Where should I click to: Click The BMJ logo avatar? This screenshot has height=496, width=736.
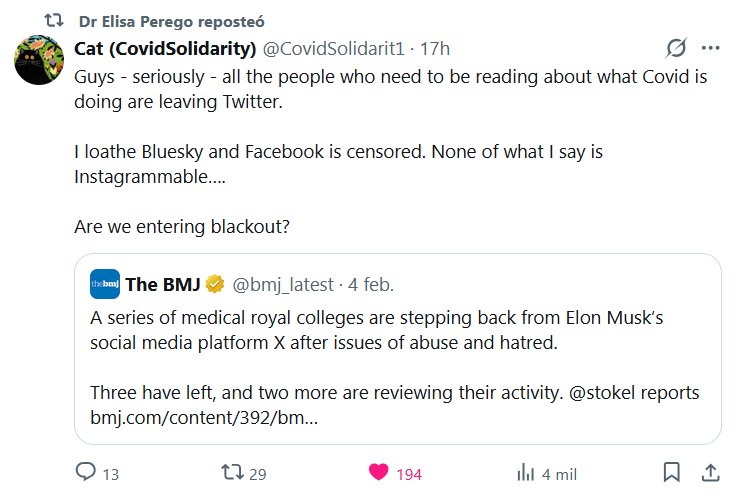tap(105, 284)
